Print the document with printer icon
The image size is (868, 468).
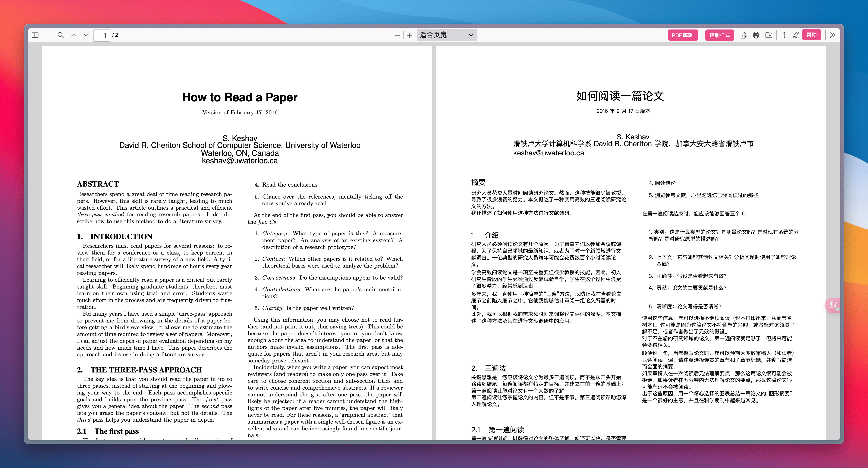756,35
